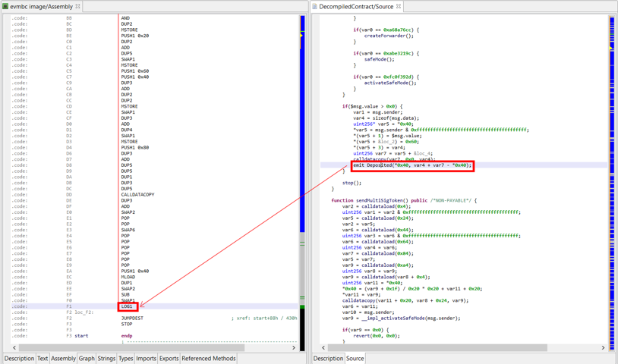Open the Exports tab
The image size is (618, 364).
pyautogui.click(x=169, y=359)
